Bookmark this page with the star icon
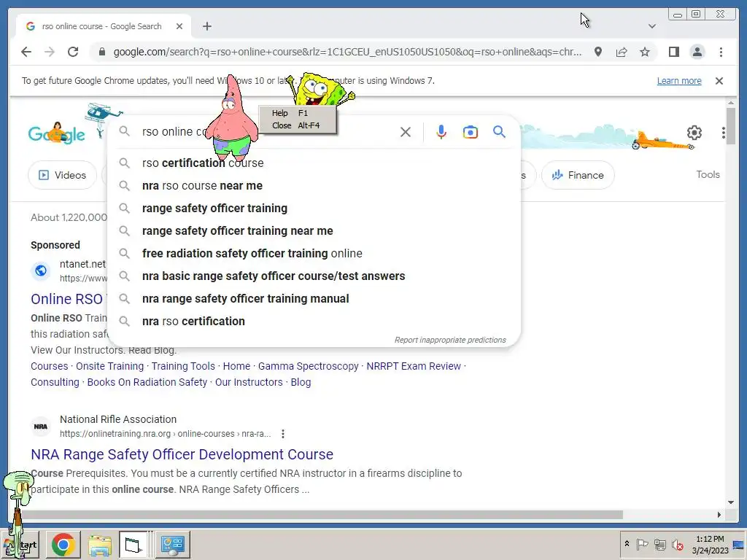This screenshot has height=560, width=747. (645, 52)
